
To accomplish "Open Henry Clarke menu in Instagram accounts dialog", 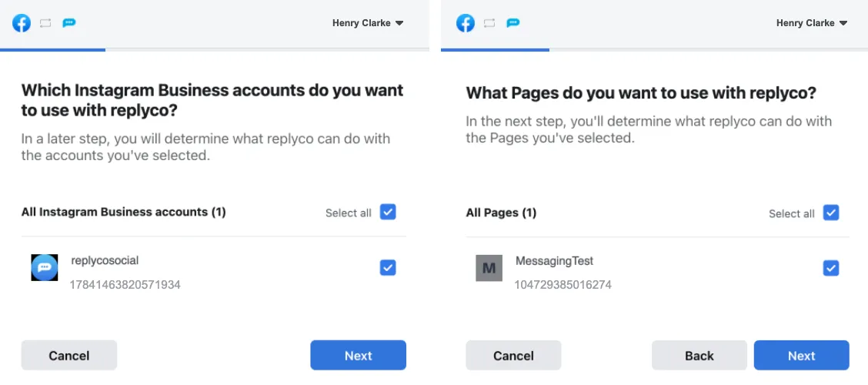I will (368, 22).
